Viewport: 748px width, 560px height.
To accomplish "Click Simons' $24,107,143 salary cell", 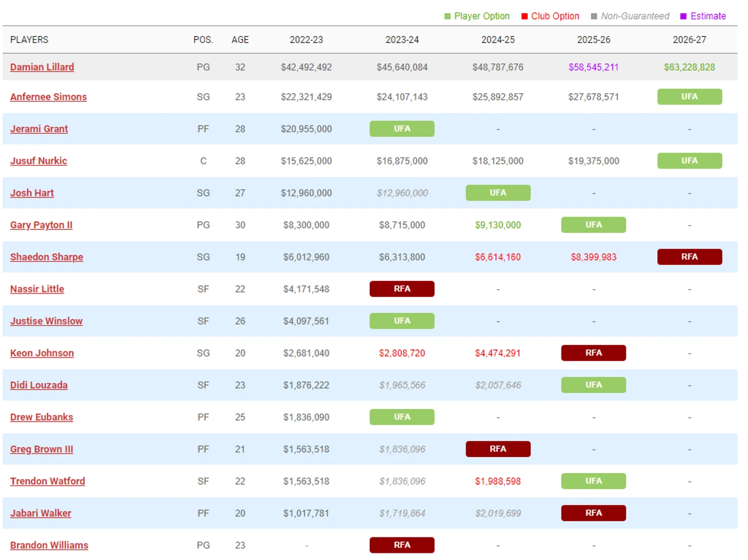I will tap(402, 97).
